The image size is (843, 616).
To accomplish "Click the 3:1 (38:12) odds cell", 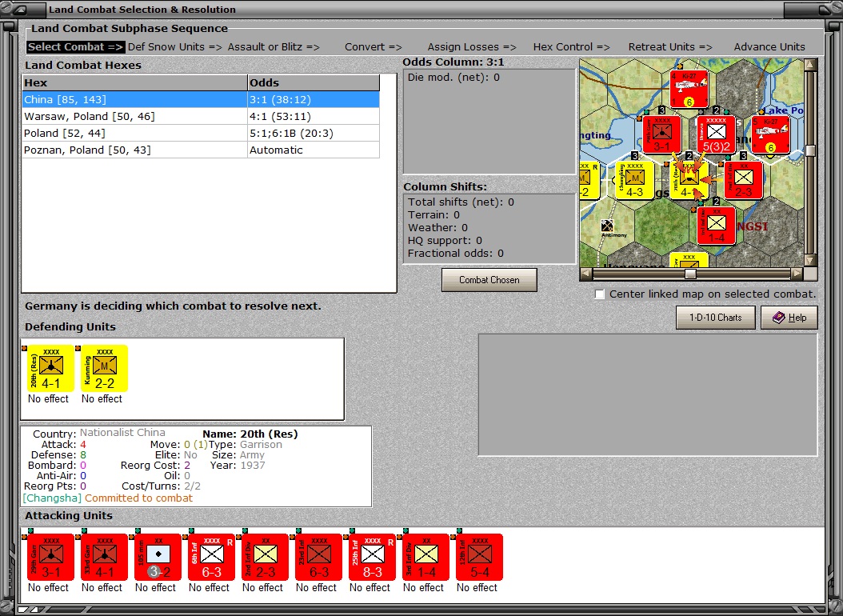I will [314, 99].
